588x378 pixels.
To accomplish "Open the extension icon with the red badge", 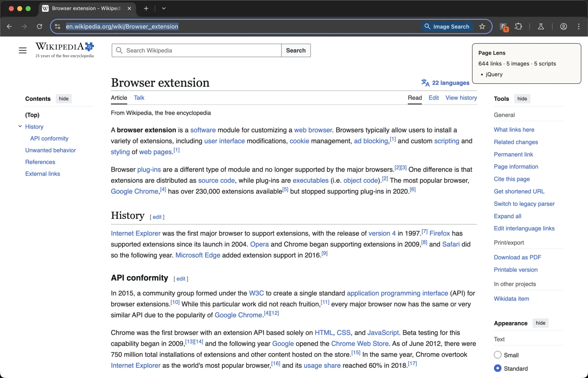I will 504,27.
